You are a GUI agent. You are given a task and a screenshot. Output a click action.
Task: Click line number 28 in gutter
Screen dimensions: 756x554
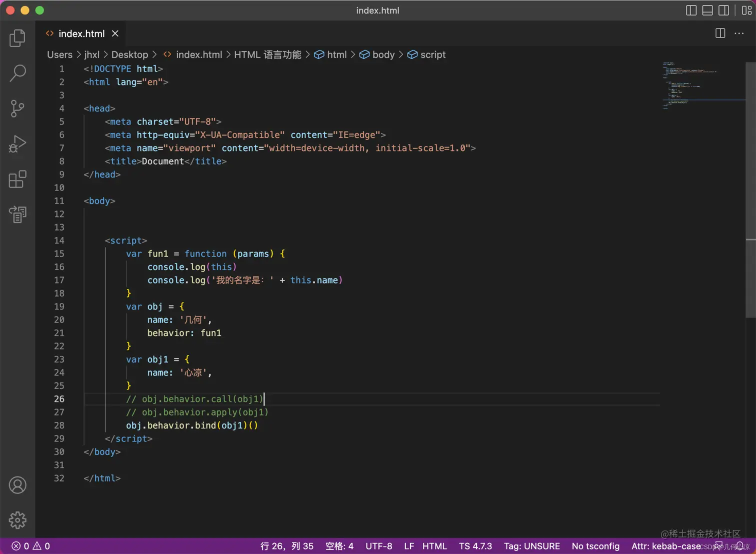(x=59, y=425)
